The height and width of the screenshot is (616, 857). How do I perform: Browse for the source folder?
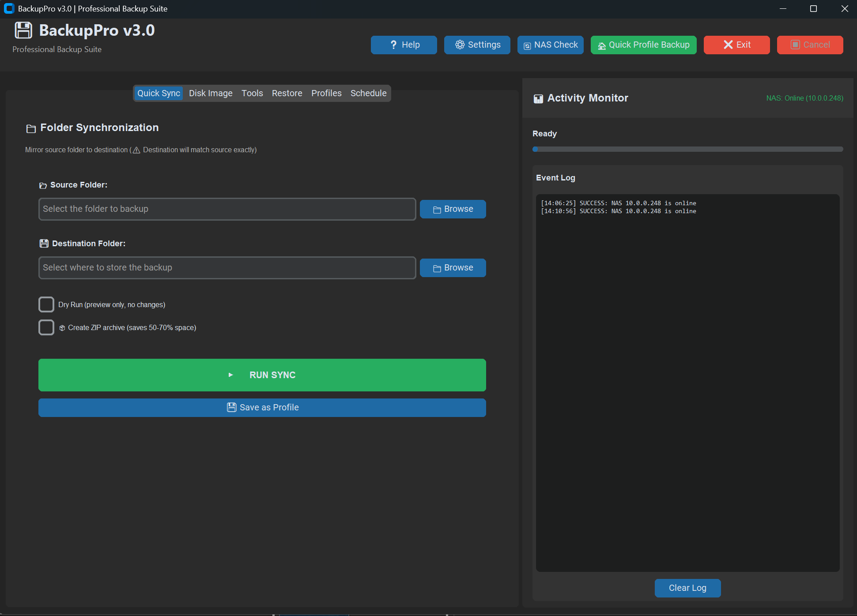(453, 209)
